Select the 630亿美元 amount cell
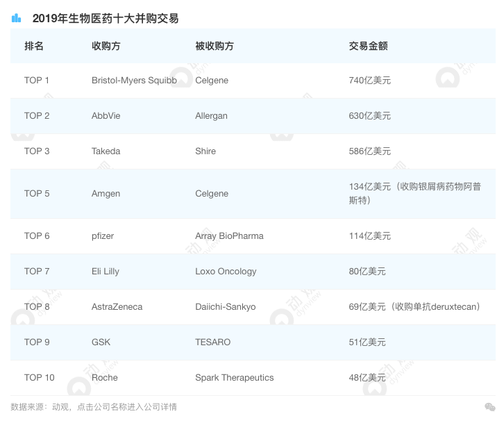The width and height of the screenshot is (504, 423). [369, 116]
